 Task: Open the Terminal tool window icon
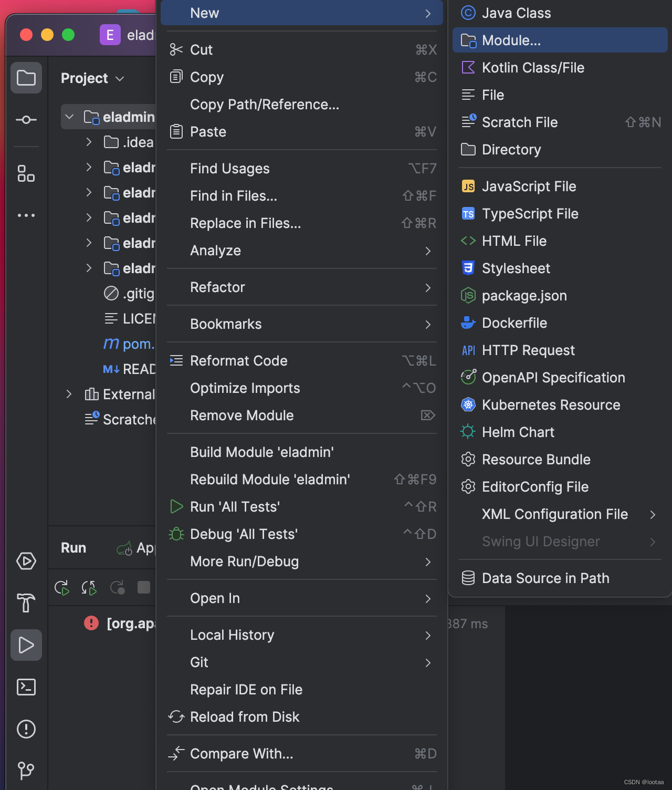point(26,687)
